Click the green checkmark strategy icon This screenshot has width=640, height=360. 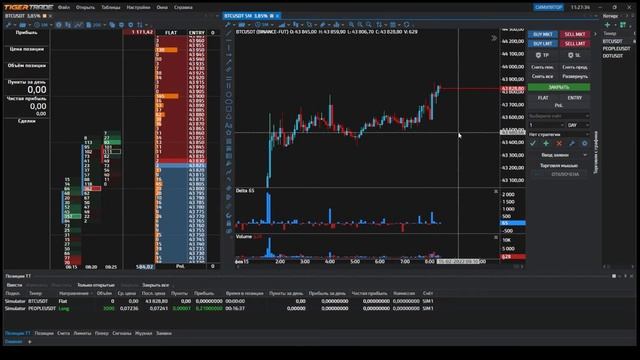point(533,143)
